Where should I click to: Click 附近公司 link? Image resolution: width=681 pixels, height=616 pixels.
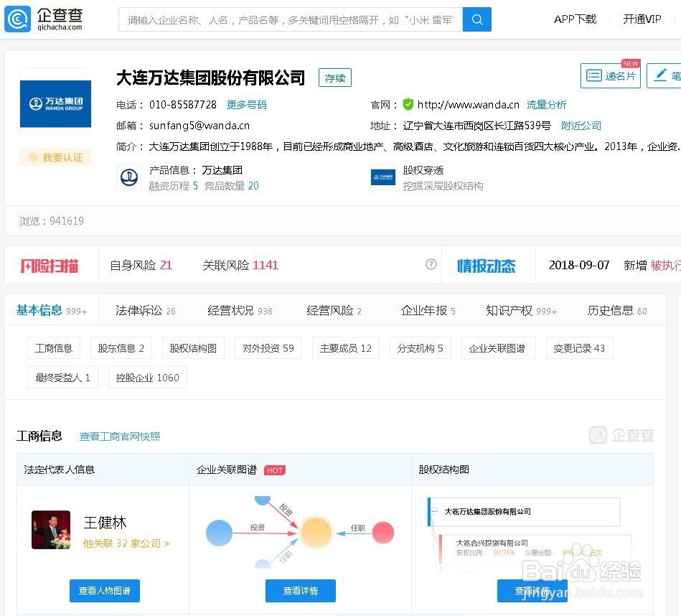coord(581,126)
